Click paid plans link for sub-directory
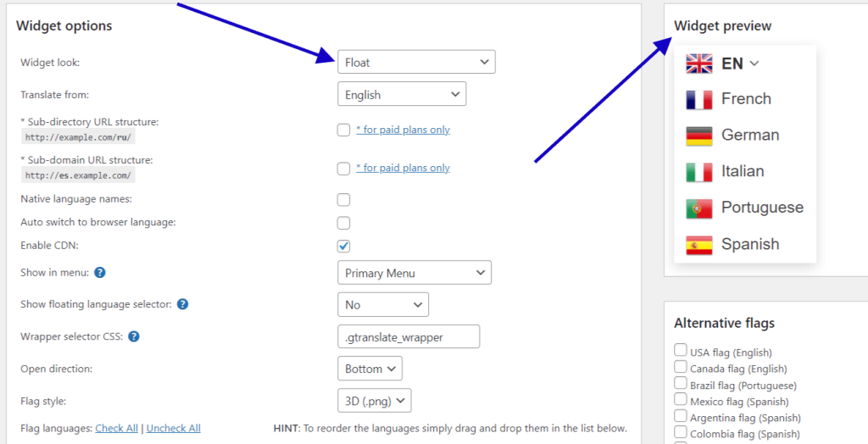 (403, 130)
